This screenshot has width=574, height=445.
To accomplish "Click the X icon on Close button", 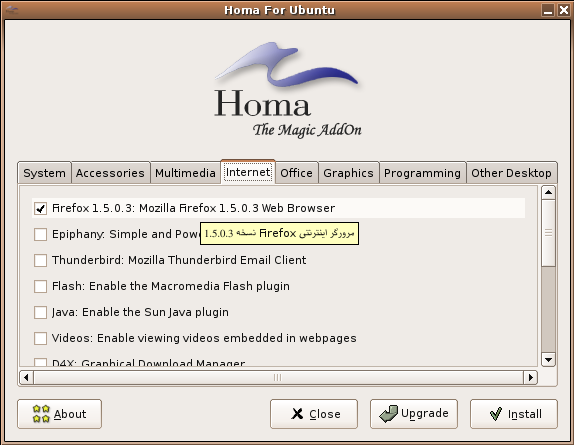I will coord(297,414).
